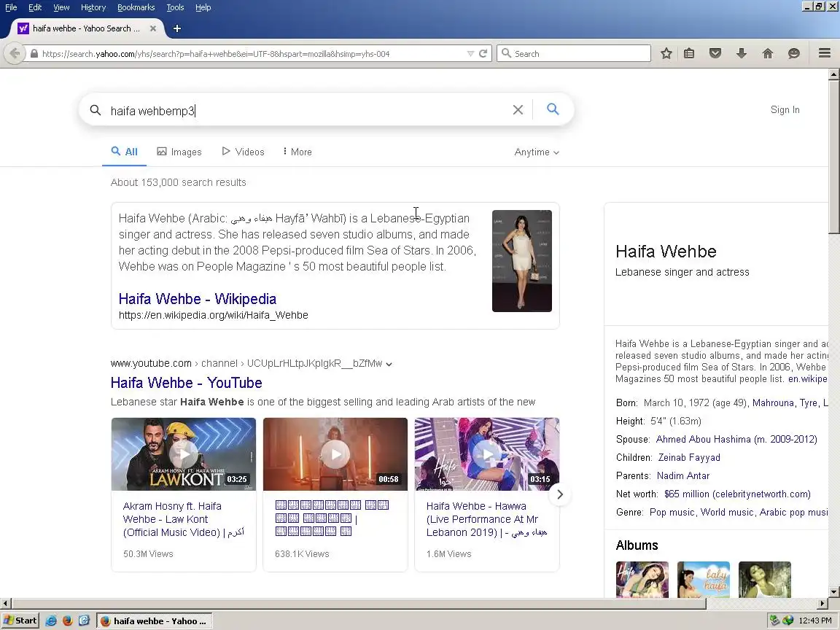This screenshot has width=840, height=630.
Task: Open Ahmed Abou Hashima spouse link
Action: pos(736,439)
